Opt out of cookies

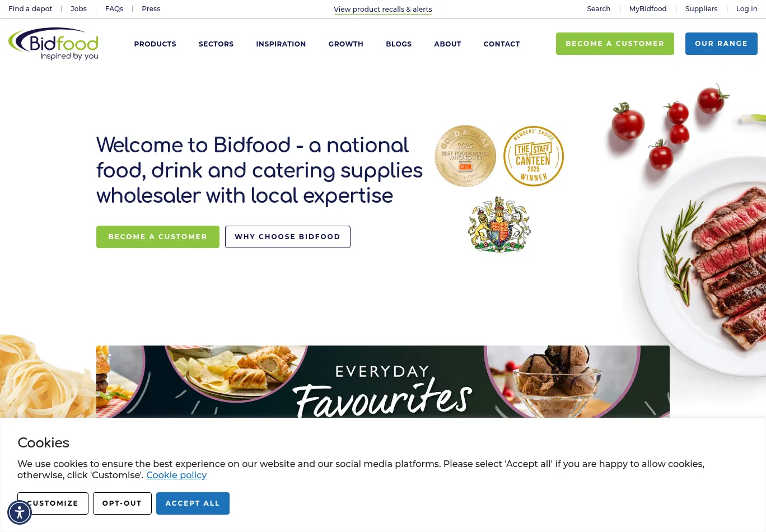pos(122,503)
